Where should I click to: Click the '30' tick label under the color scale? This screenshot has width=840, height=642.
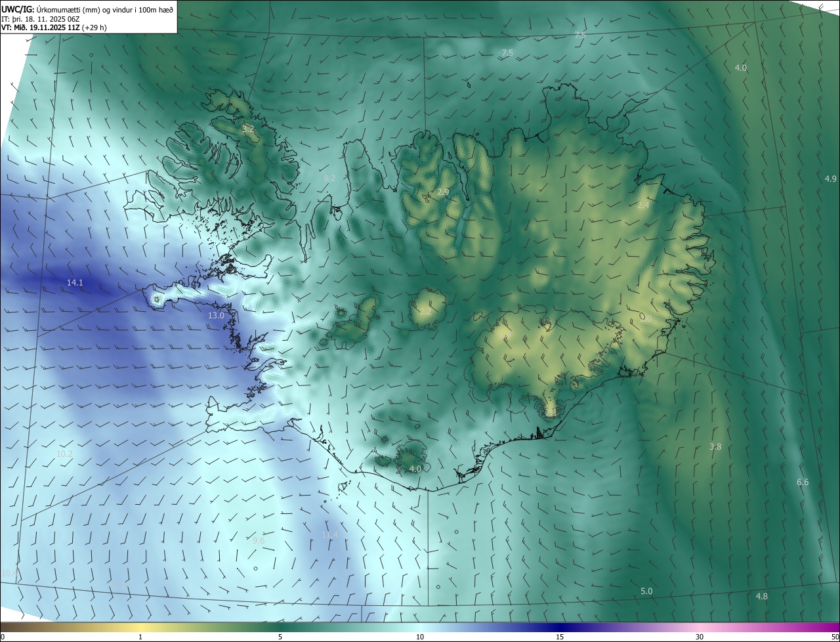700,637
